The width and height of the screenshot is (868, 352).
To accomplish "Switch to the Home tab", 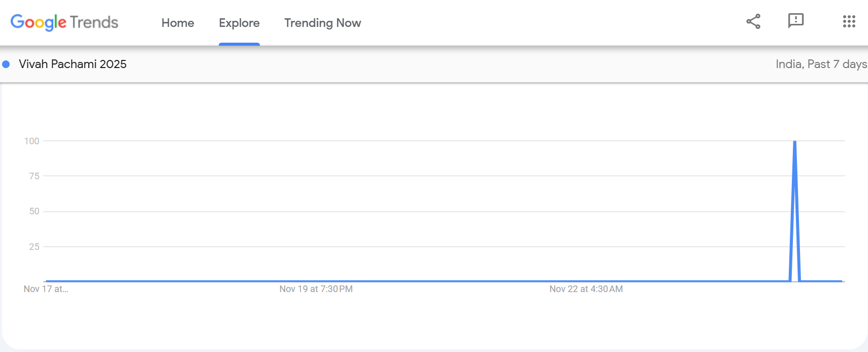I will pyautogui.click(x=178, y=23).
